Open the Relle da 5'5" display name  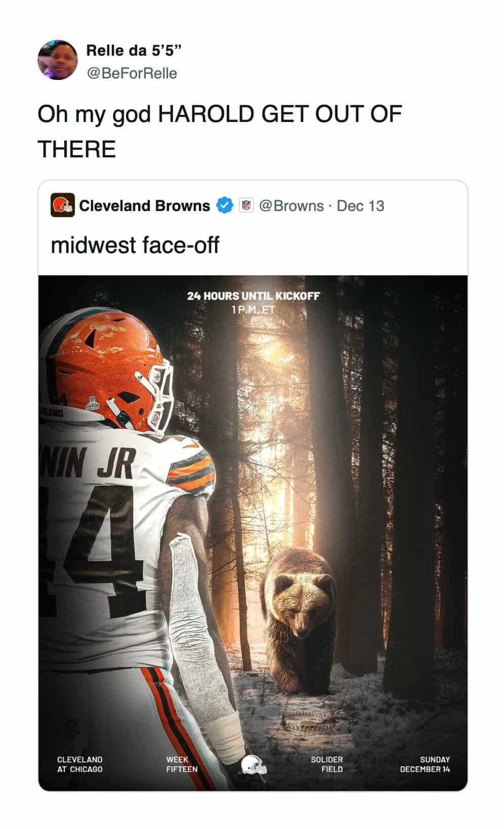pos(134,50)
